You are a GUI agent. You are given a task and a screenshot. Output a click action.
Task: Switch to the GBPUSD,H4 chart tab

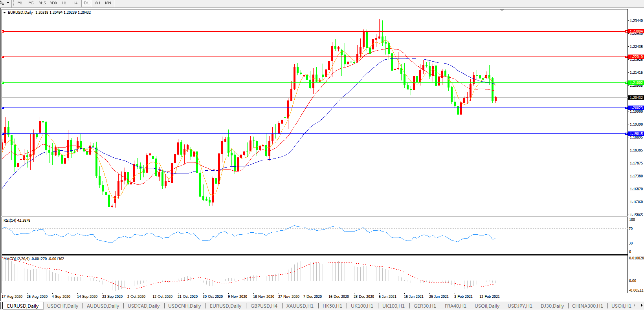[264, 306]
